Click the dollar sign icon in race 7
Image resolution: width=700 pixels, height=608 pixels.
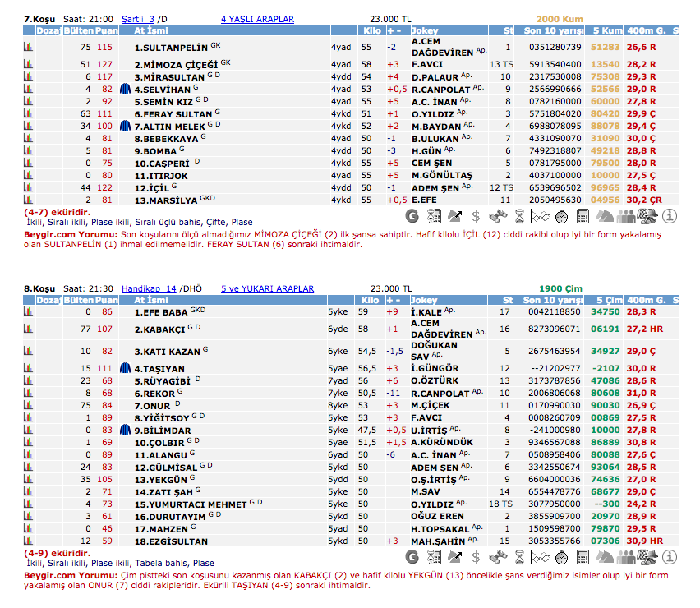coord(477,217)
